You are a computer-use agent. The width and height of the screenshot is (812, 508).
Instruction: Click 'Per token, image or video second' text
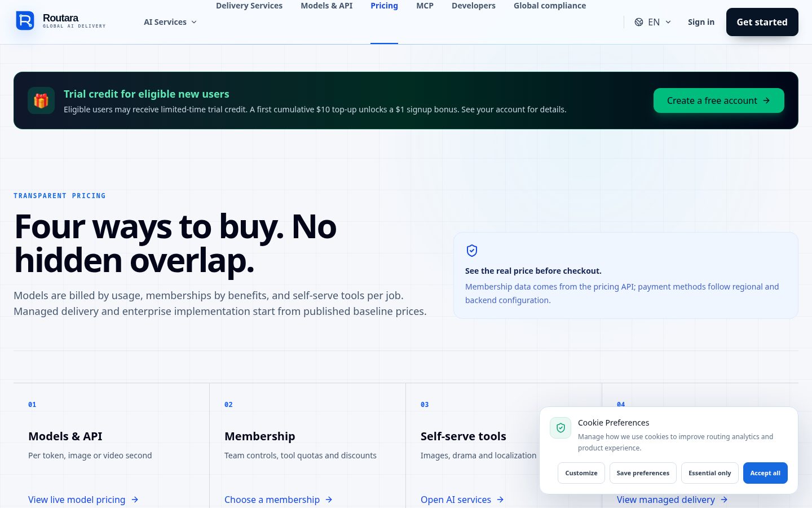tap(90, 456)
